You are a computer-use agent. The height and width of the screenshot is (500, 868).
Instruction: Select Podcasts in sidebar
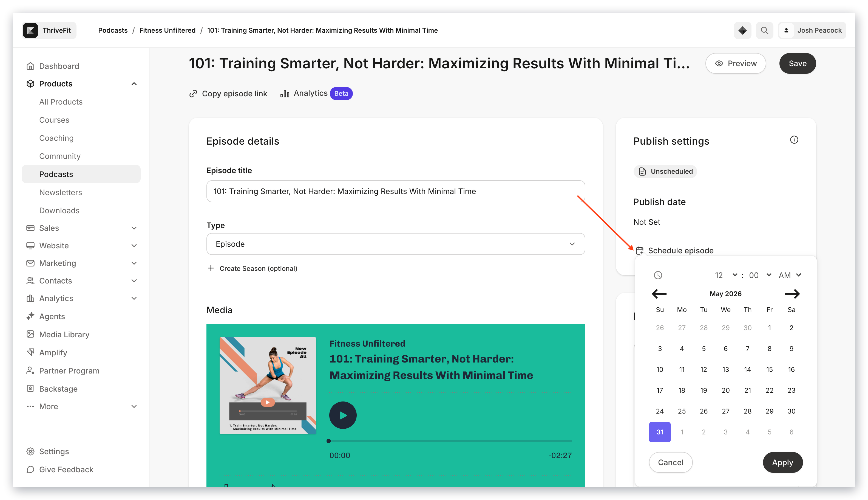click(x=81, y=174)
